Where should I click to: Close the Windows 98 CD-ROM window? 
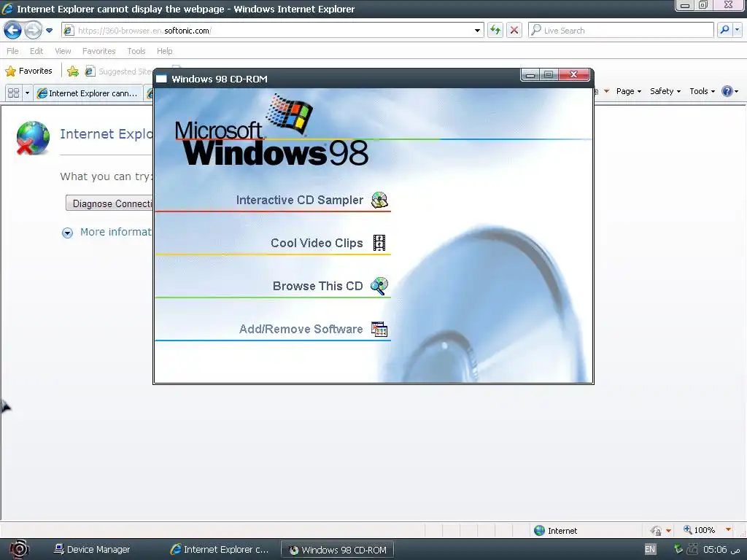point(574,75)
